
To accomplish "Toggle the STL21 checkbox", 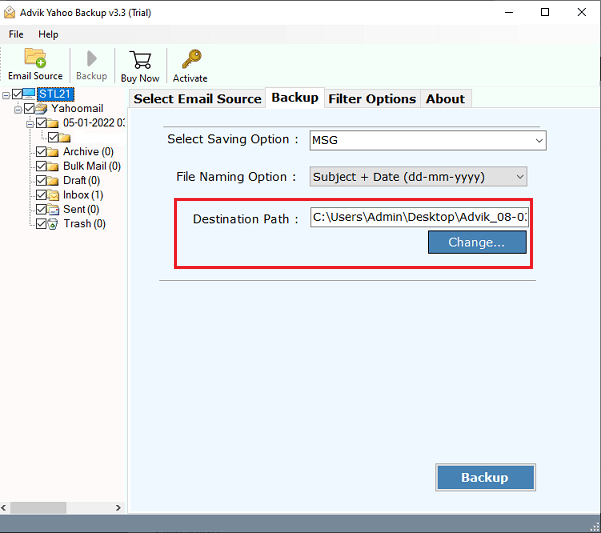I will pyautogui.click(x=17, y=94).
